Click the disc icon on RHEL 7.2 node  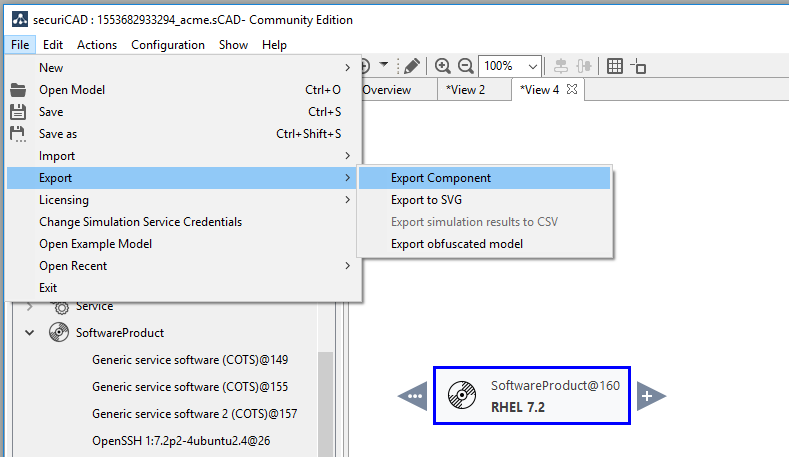point(462,395)
